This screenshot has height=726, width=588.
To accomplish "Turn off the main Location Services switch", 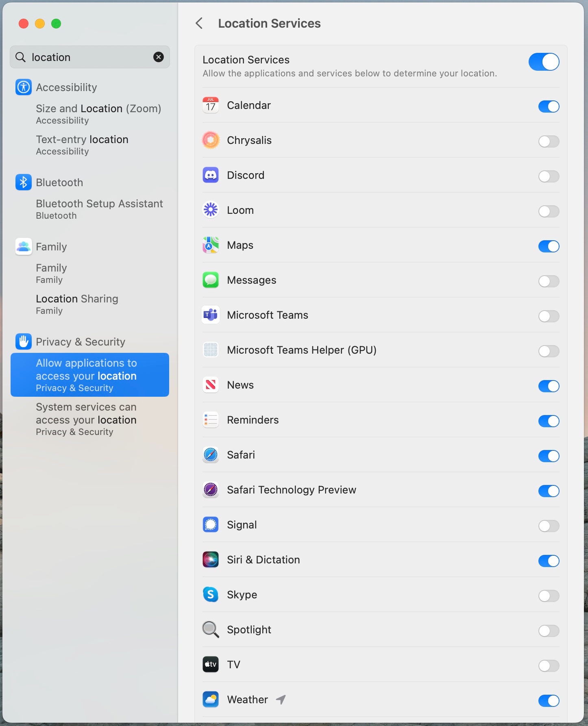I will pyautogui.click(x=544, y=62).
